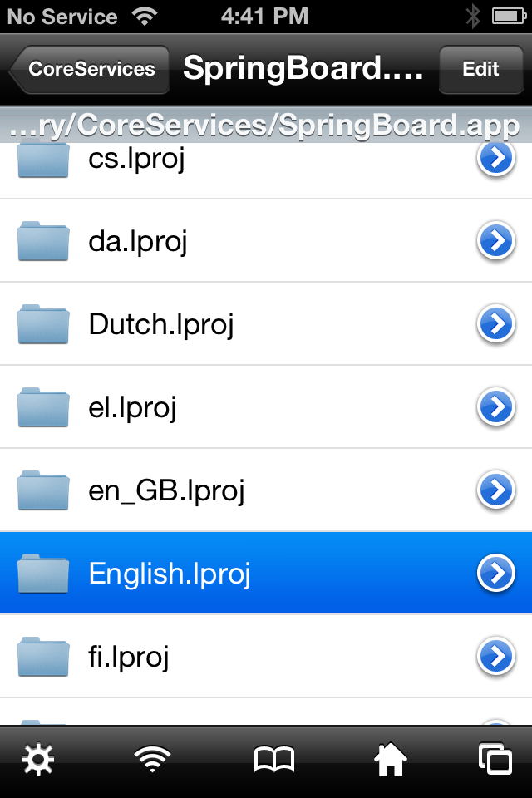Open bookmarks book icon
This screenshot has height=798, width=532.
coord(273,760)
